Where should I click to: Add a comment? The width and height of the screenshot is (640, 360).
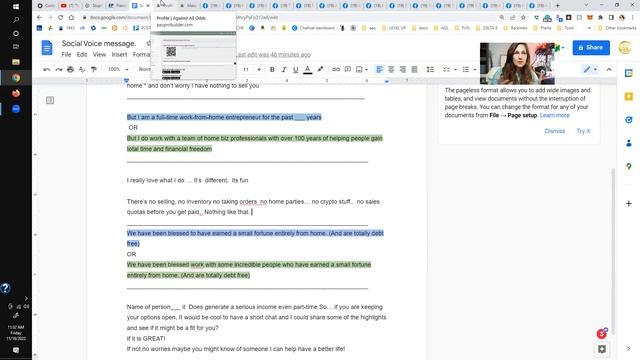347,69
